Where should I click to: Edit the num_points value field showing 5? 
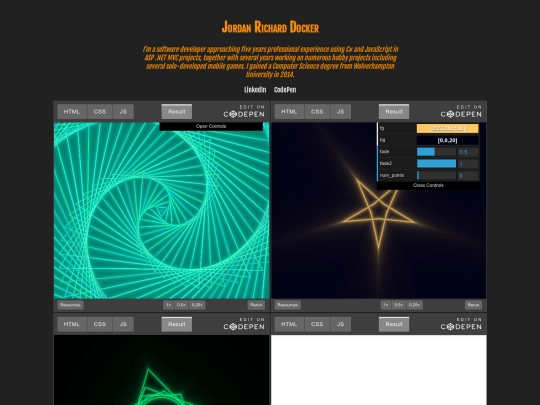468,175
